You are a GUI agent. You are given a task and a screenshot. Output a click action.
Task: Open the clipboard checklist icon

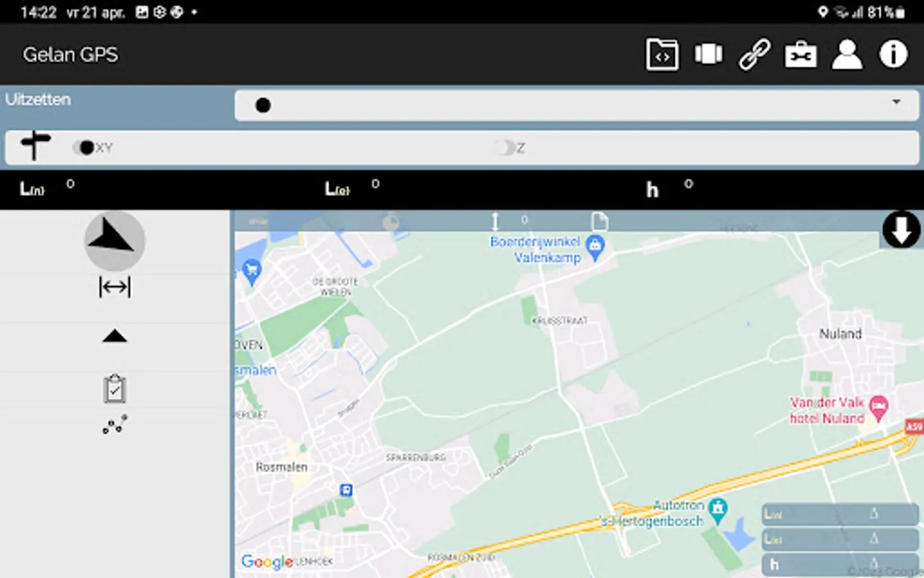(115, 389)
